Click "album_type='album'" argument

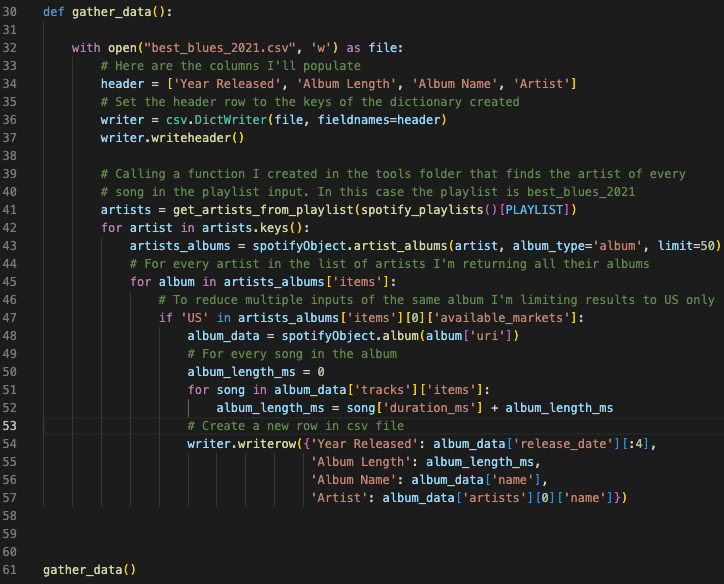coord(577,246)
